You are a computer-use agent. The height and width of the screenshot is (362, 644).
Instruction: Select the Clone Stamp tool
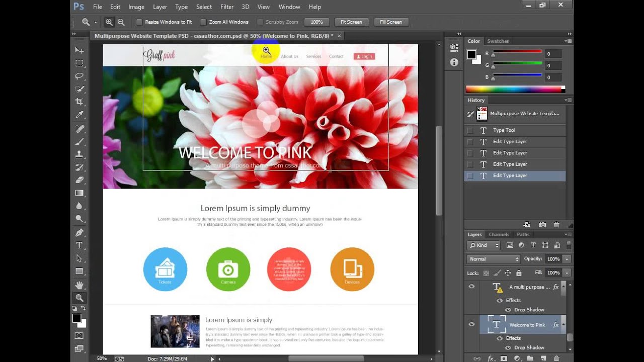(79, 154)
